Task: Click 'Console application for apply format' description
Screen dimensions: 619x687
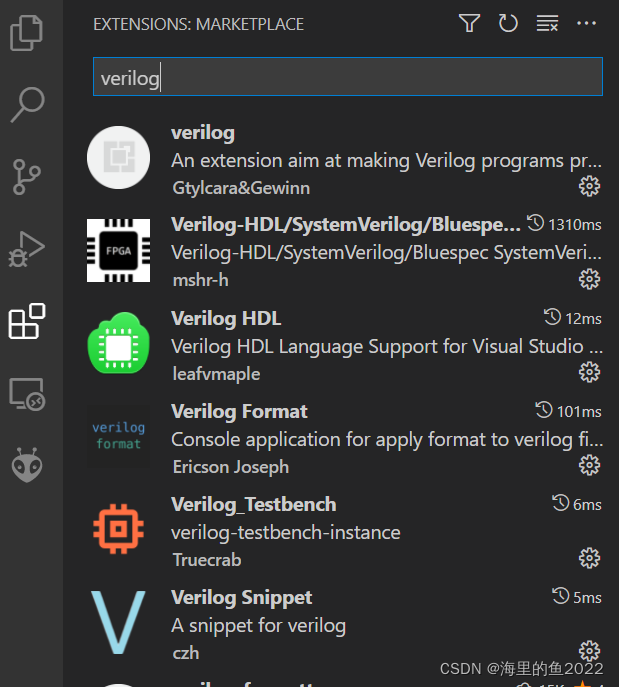Action: point(387,439)
